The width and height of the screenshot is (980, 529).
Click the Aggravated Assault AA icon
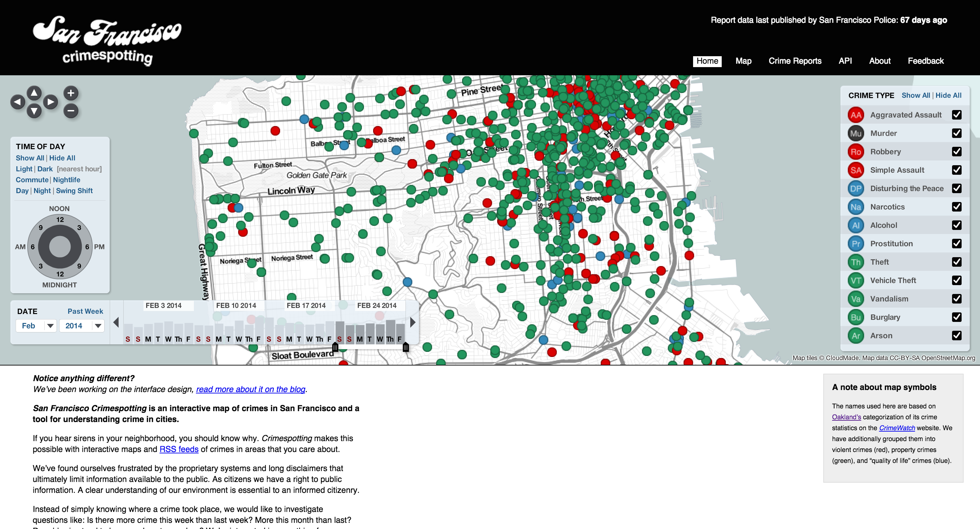856,115
